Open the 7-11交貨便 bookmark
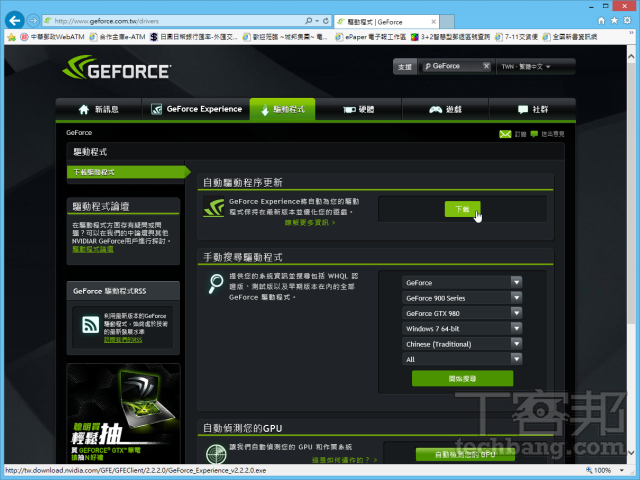Image resolution: width=640 pixels, height=480 pixels. [x=516, y=37]
